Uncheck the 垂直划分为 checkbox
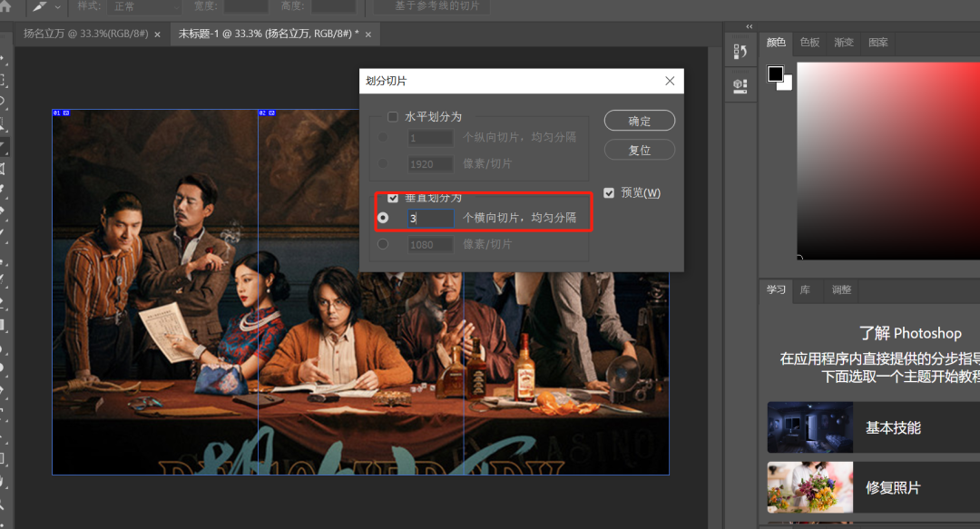 point(393,197)
